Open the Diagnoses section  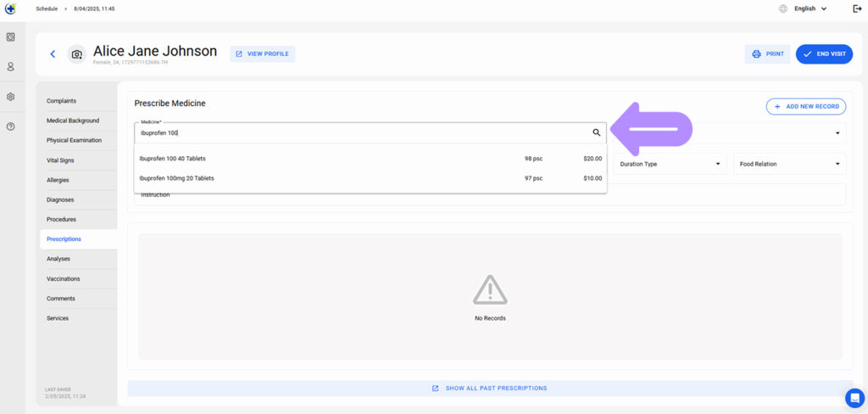click(x=60, y=199)
